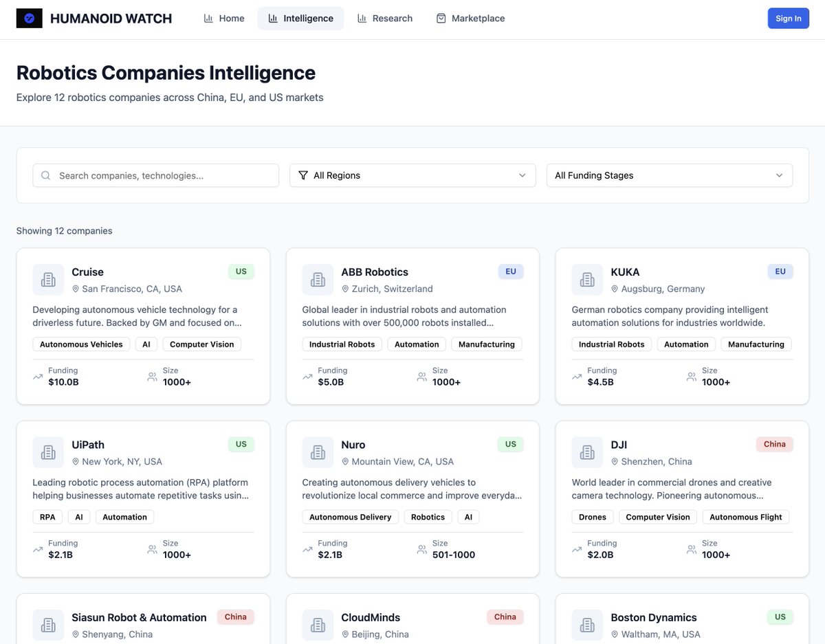Click the Humanoid Watch logo icon
Screen dimensions: 825x644
click(29, 19)
